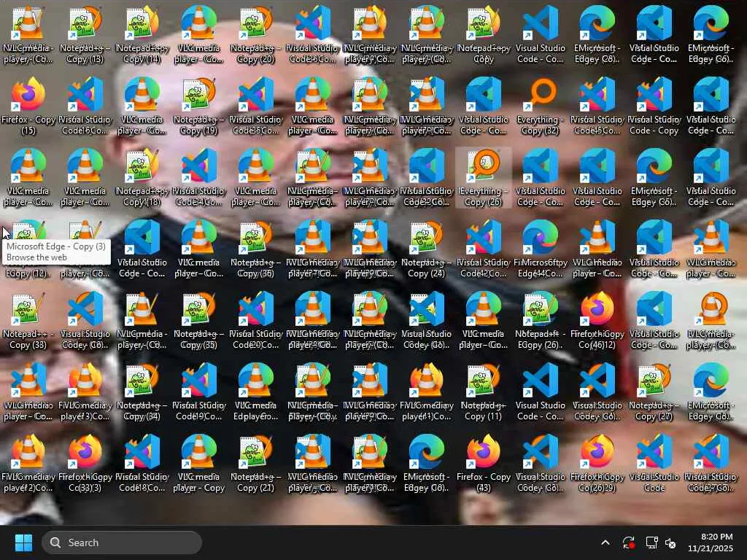Select the Notepad++ - Copy (35) icon
This screenshot has width=747, height=560.
(x=198, y=320)
